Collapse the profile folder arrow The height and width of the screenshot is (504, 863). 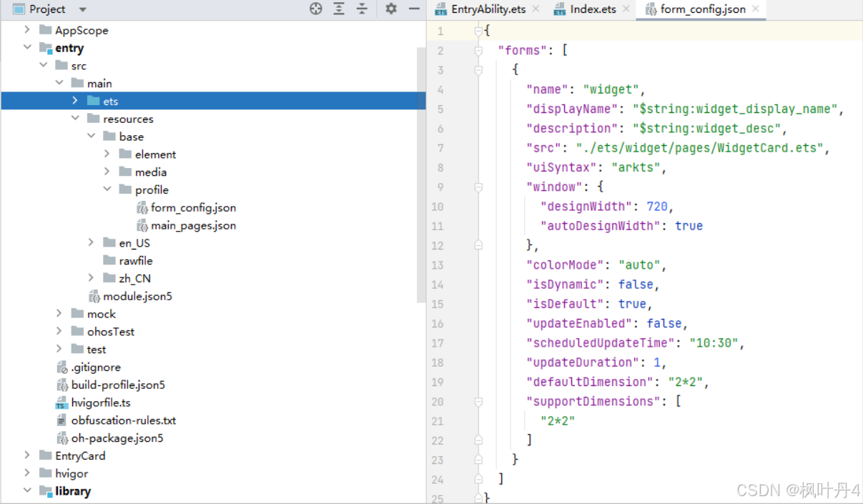[x=107, y=189]
